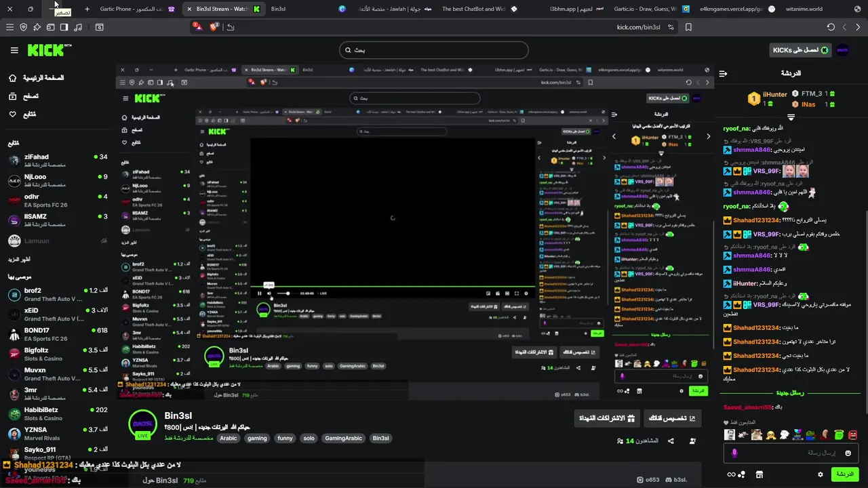Open site settings icon in address bar

[x=671, y=27]
